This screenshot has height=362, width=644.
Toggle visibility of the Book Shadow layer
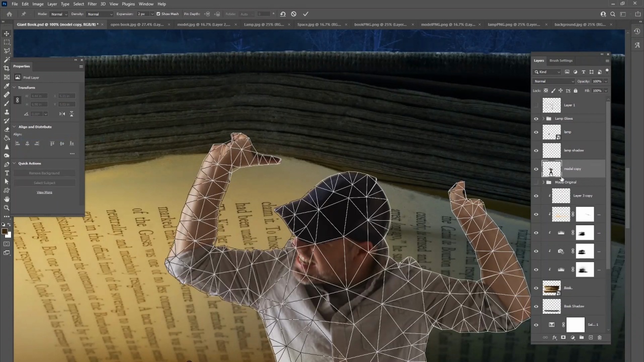(536, 306)
